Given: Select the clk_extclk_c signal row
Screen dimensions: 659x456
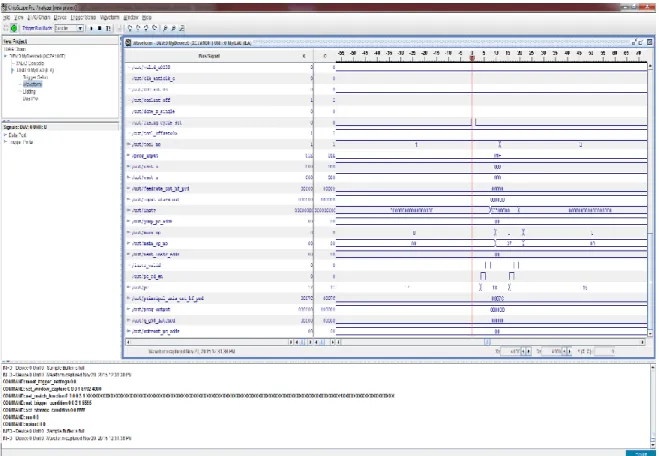Looking at the screenshot, I should (x=219, y=78).
